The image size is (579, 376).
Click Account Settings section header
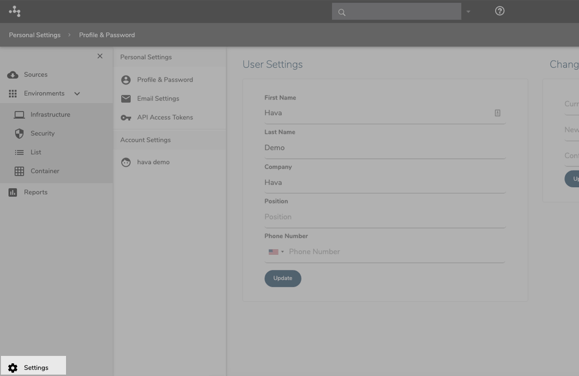[x=145, y=140]
